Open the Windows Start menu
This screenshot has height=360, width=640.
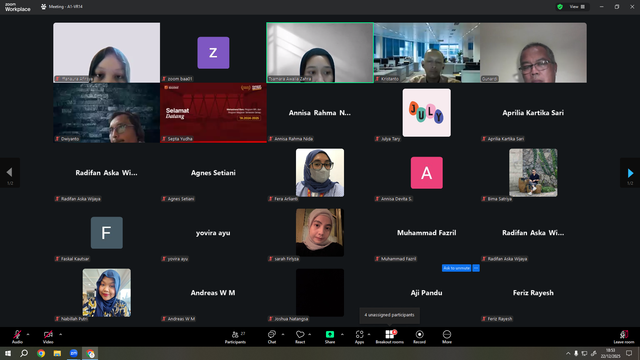pyautogui.click(x=8, y=353)
